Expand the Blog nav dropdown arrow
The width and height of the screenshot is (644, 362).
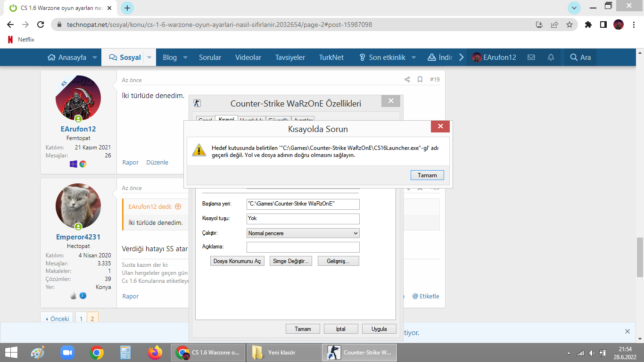pos(185,58)
